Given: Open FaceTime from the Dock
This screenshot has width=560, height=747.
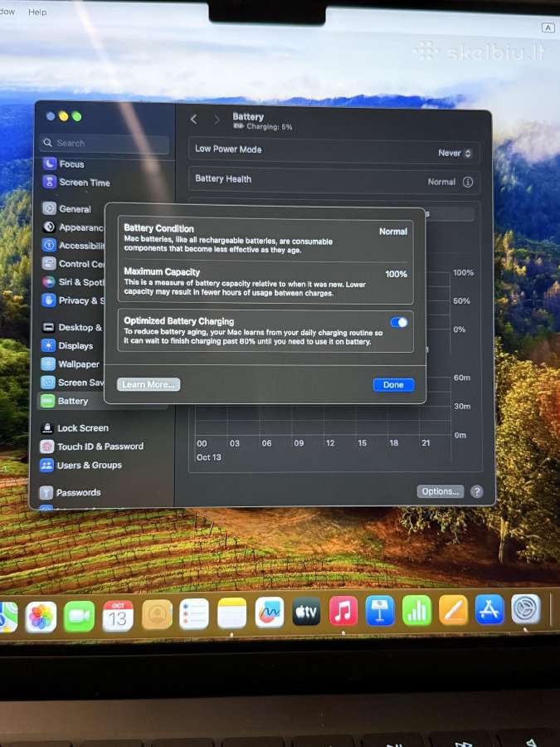Looking at the screenshot, I should tap(79, 617).
